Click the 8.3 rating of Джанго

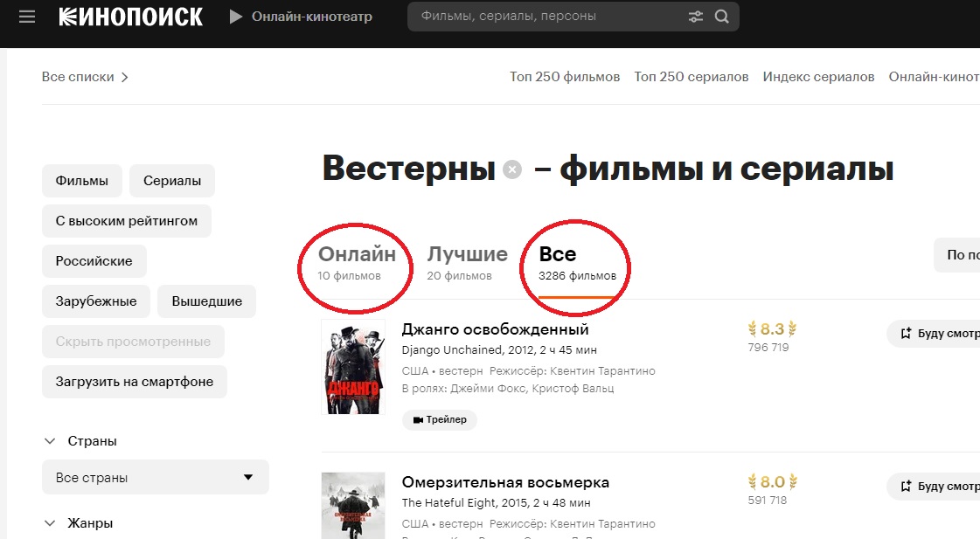click(x=773, y=329)
